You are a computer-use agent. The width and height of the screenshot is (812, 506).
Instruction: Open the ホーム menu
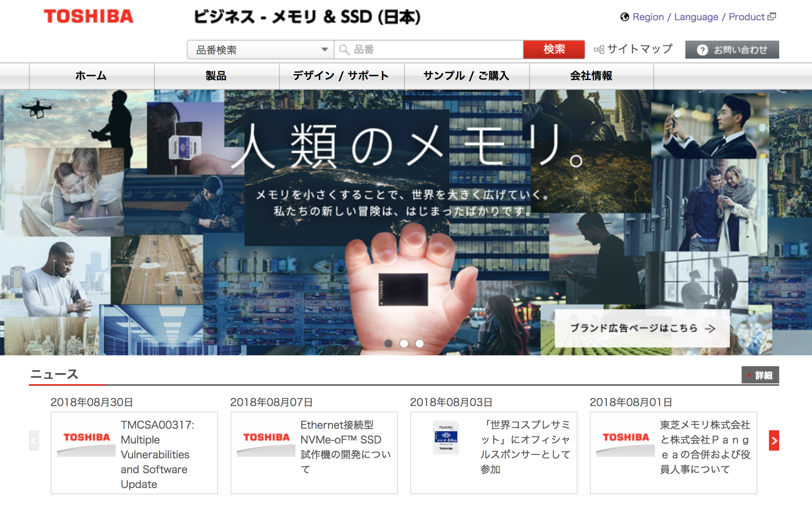coord(91,76)
